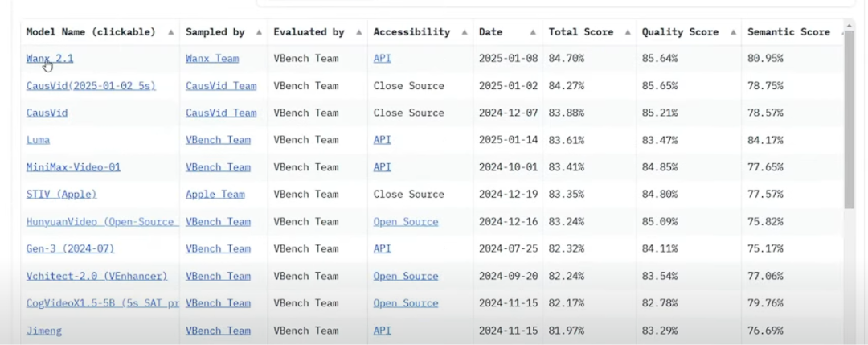
Task: Click the Luma model link
Action: pyautogui.click(x=38, y=140)
